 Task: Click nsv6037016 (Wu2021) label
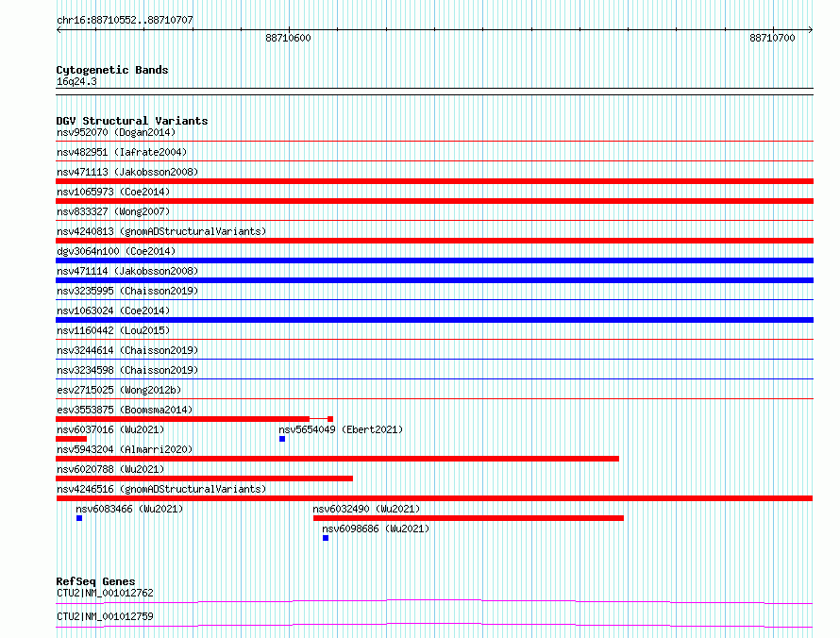110,429
